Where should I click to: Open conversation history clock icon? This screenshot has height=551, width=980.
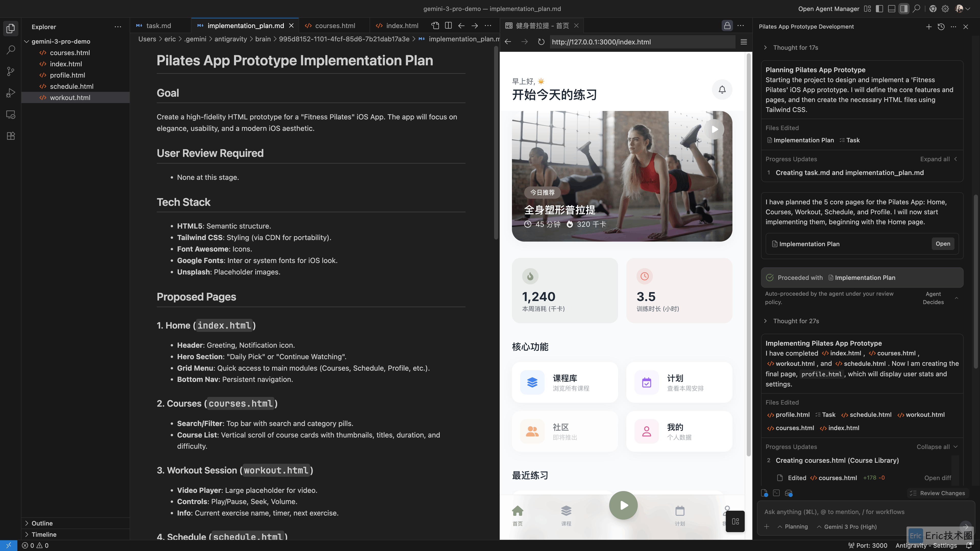pos(941,27)
